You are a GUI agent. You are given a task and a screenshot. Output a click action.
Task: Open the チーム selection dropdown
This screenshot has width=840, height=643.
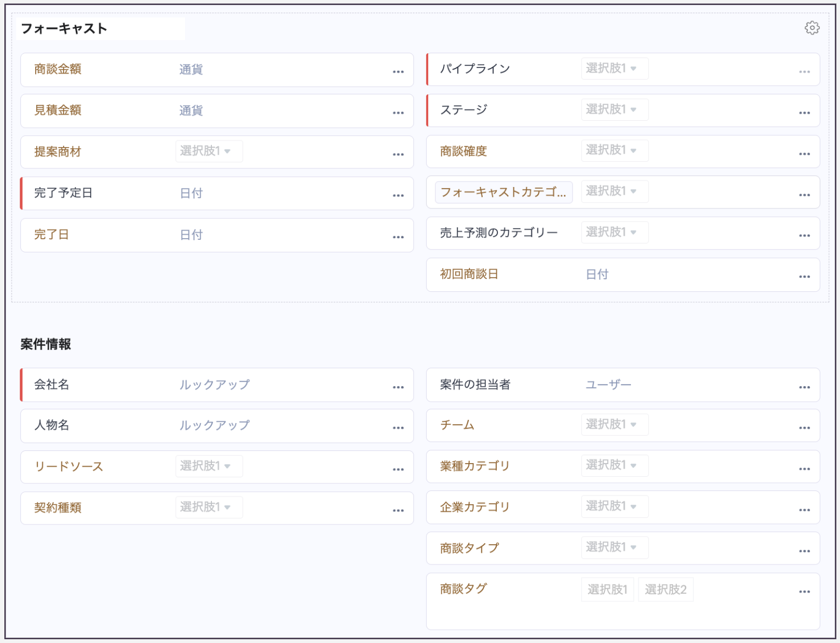pos(614,425)
